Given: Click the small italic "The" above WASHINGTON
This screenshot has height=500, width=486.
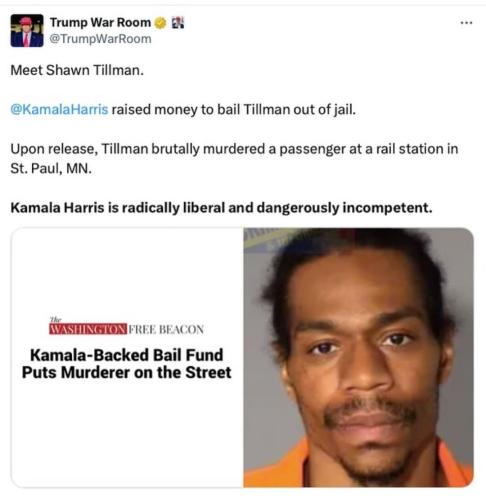Looking at the screenshot, I should pos(55,320).
